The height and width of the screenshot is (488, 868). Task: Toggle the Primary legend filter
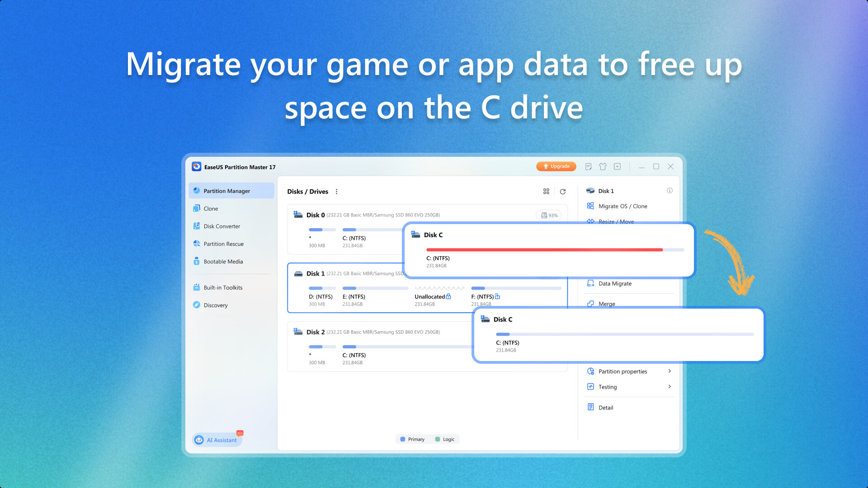tap(412, 439)
